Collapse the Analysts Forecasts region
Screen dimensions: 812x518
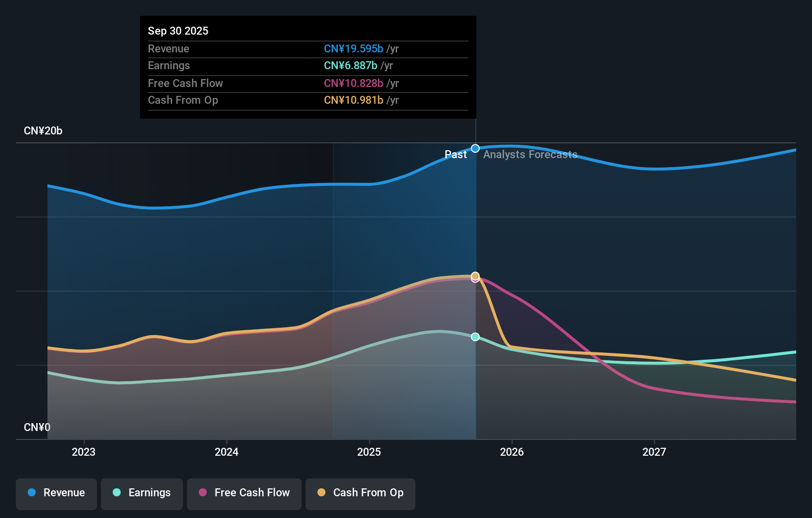(x=530, y=154)
